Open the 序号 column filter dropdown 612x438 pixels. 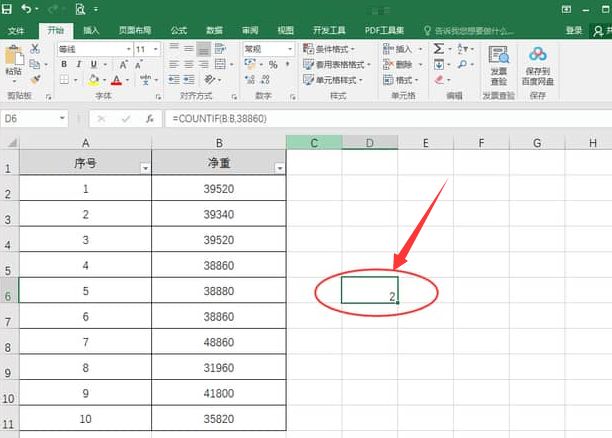[145, 168]
